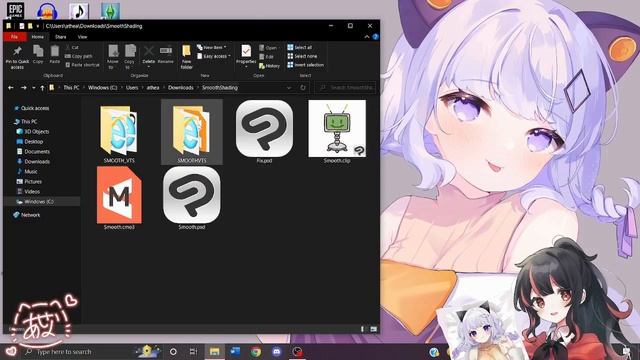This screenshot has height=360, width=640.
Task: Select Network in the navigation pane
Action: click(x=27, y=215)
